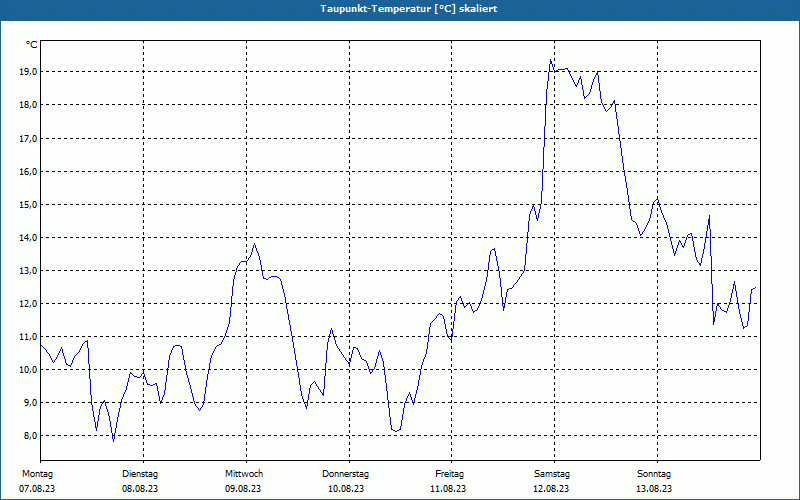This screenshot has height=500, width=800.
Task: Click the 10.08.23 date label
Action: (x=346, y=489)
